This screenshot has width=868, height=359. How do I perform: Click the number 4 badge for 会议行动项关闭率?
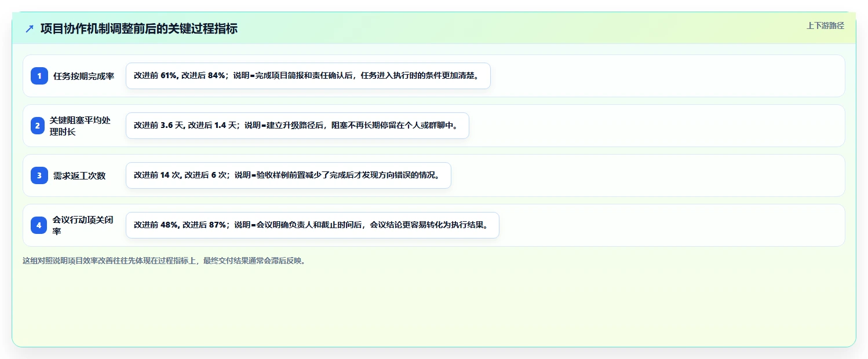[39, 225]
